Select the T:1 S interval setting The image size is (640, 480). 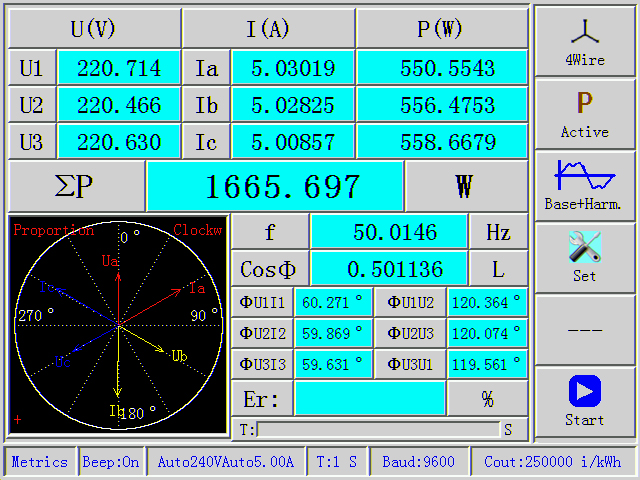tap(337, 462)
